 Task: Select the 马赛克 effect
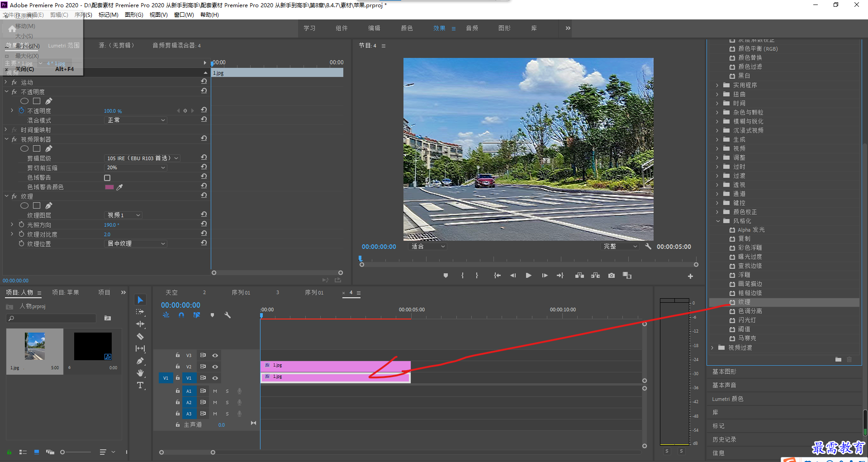pos(747,338)
